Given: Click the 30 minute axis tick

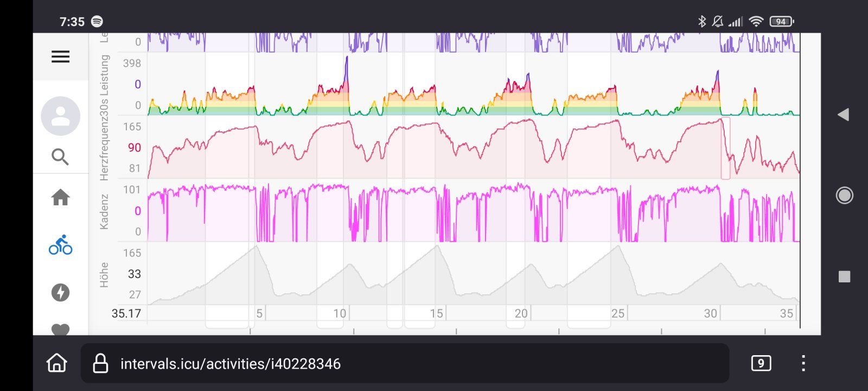Looking at the screenshot, I should (710, 313).
